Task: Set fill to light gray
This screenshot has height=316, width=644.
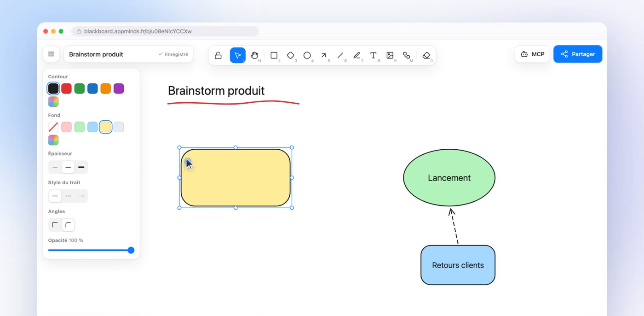Action: click(x=119, y=127)
